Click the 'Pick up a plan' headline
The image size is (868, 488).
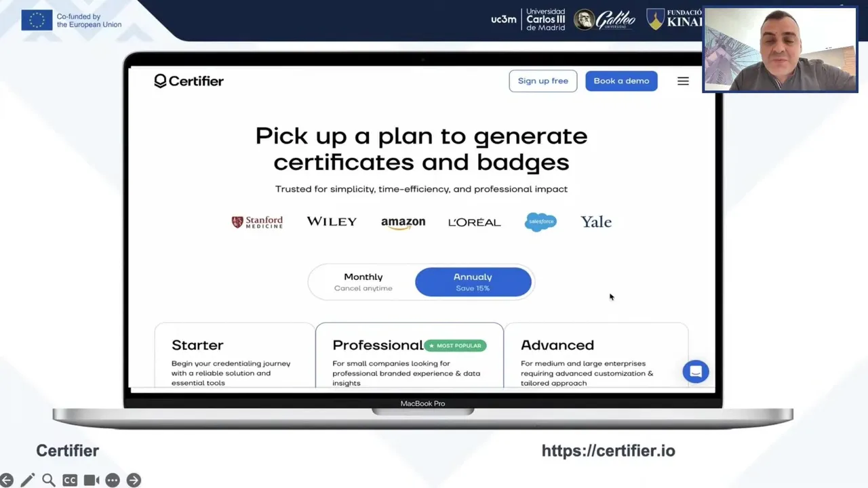(x=421, y=149)
